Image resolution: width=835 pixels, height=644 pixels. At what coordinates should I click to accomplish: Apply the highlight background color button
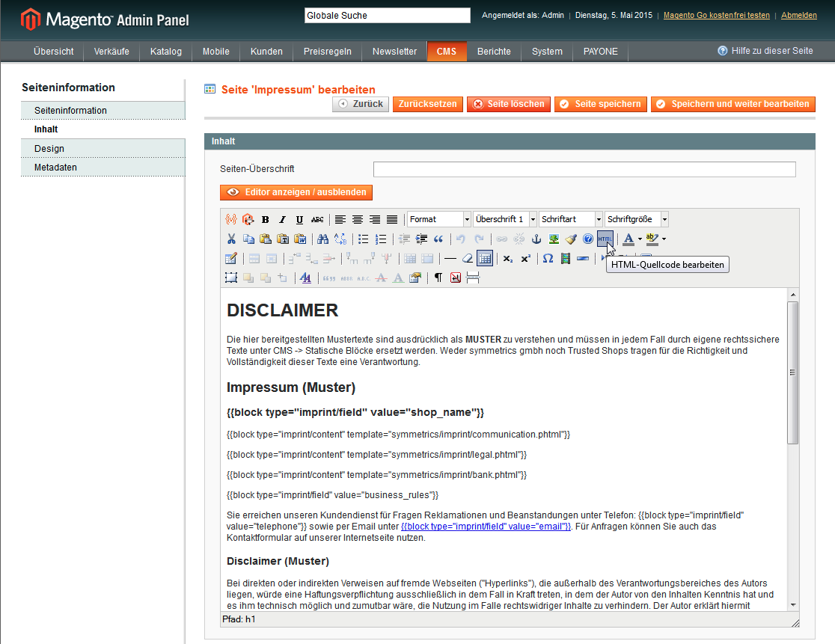(x=652, y=239)
